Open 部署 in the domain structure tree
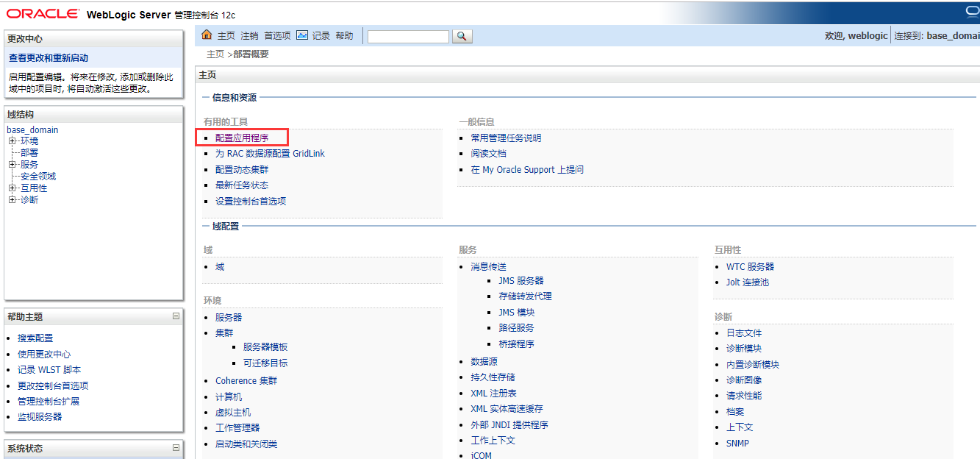This screenshot has width=980, height=459. [29, 153]
